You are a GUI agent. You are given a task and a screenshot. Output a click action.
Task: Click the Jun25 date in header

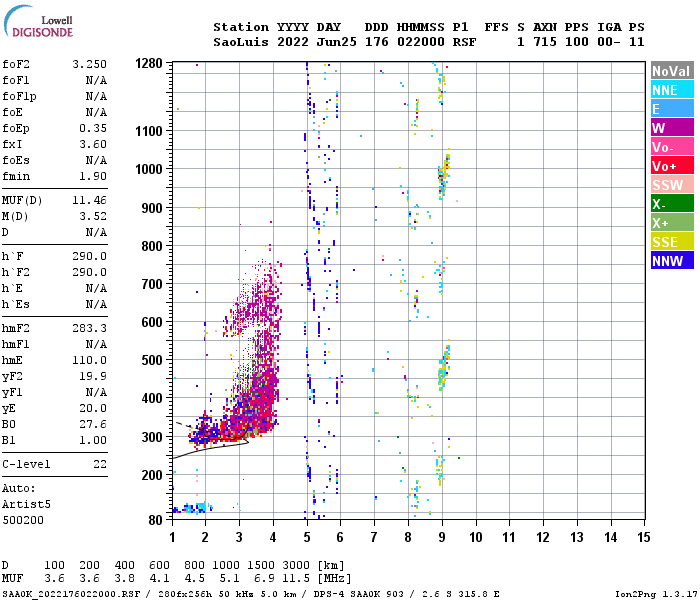pos(337,42)
